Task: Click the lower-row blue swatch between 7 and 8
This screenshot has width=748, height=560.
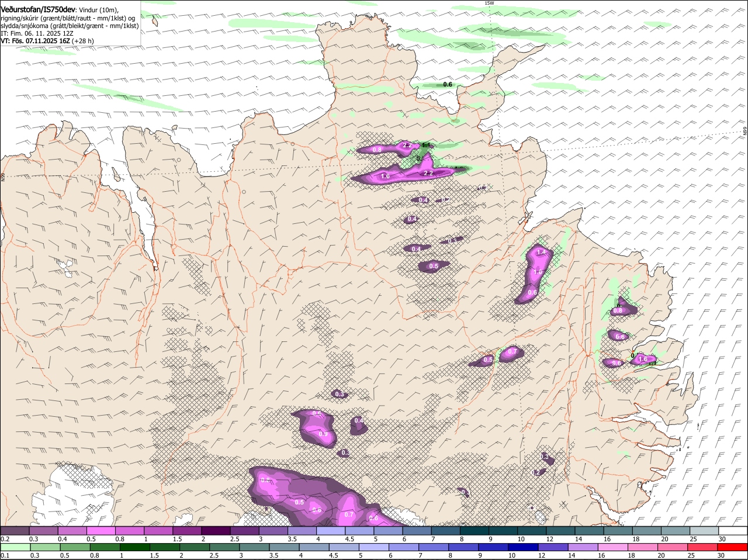Action: (434, 547)
